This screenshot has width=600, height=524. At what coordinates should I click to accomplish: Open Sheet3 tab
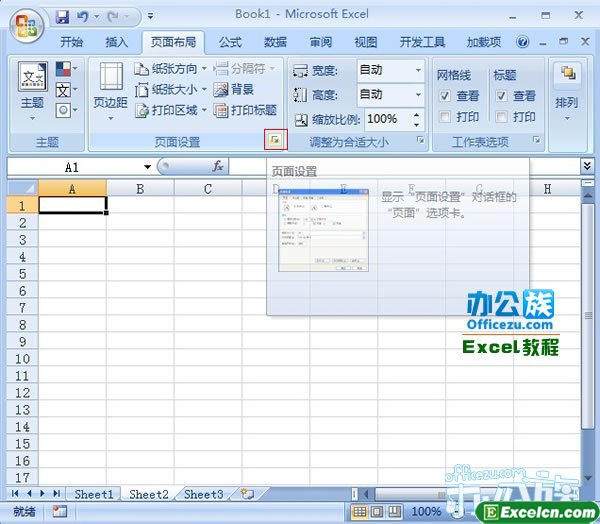(204, 494)
